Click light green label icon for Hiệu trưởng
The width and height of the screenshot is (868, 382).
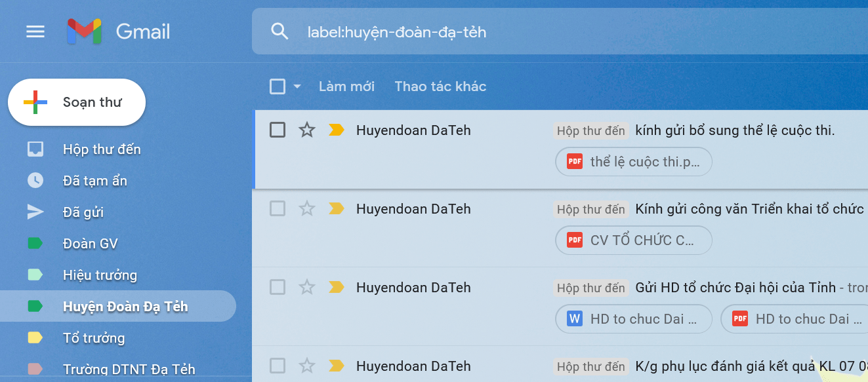pos(35,275)
